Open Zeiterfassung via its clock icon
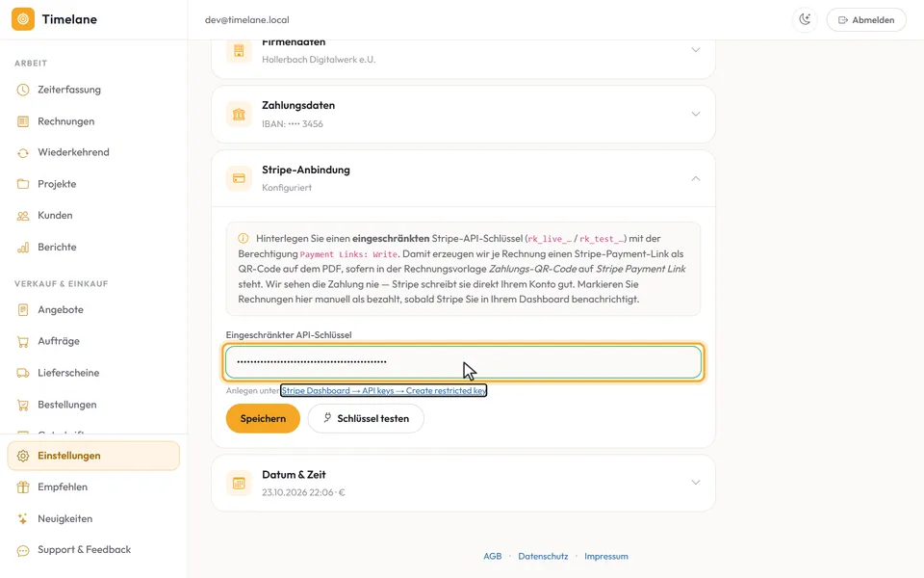Image resolution: width=924 pixels, height=578 pixels. 23,90
